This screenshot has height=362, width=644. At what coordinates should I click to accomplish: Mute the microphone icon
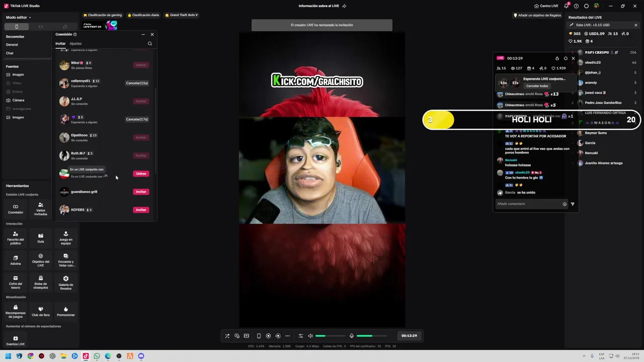coord(352,336)
